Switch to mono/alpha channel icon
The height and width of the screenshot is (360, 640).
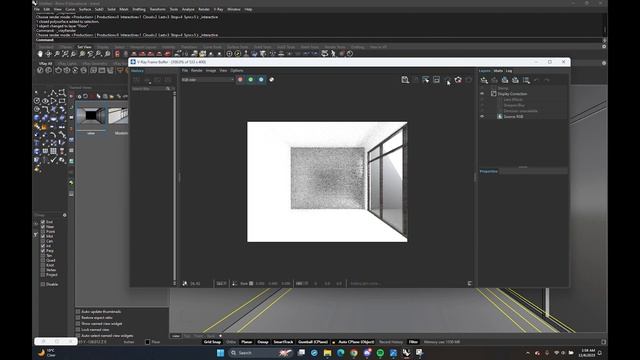coord(272,80)
